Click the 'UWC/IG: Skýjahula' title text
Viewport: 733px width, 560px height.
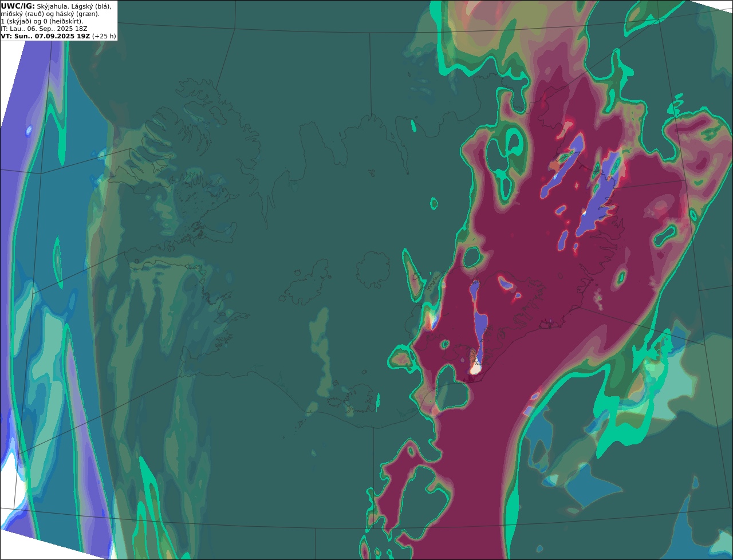34,6
